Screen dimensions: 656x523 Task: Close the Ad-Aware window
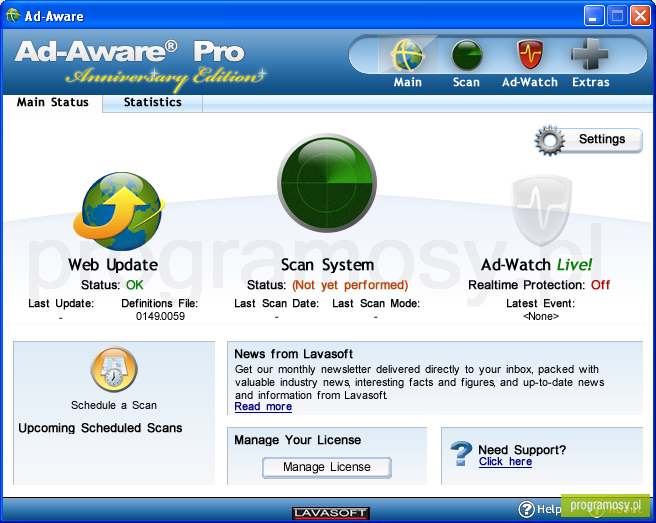point(641,16)
